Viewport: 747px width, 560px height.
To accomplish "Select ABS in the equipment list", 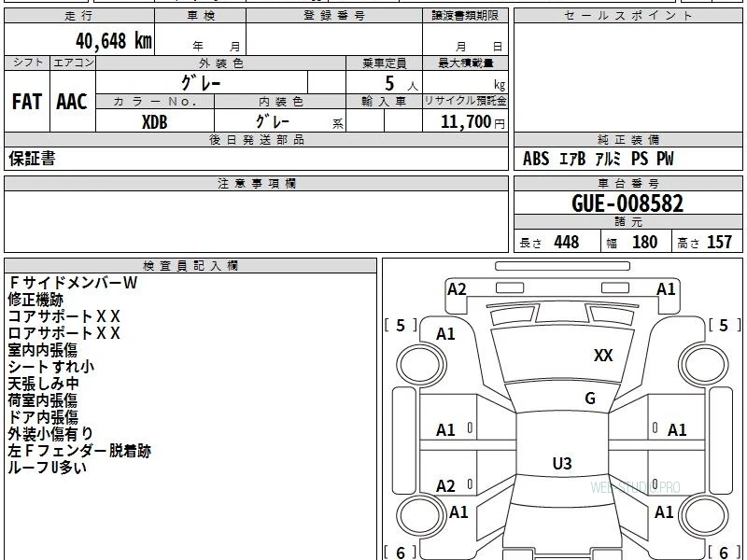I will click(536, 159).
